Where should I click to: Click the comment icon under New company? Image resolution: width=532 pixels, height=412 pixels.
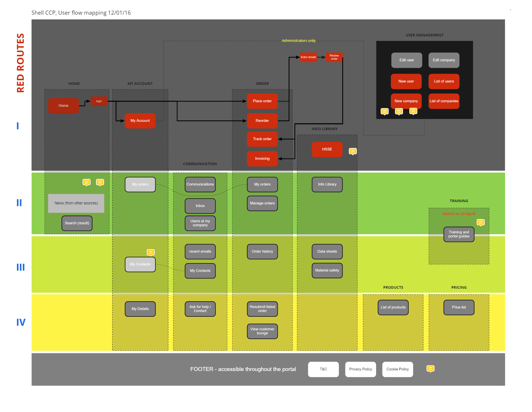385,112
